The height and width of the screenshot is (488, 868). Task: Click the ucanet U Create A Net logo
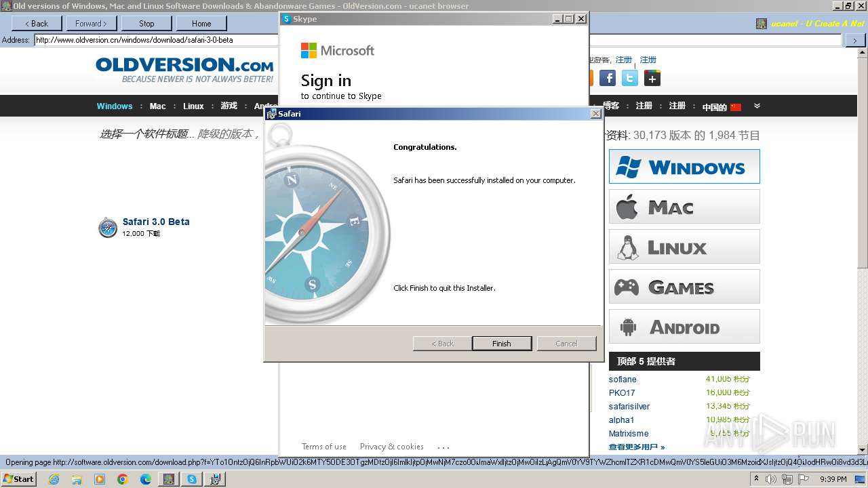click(x=810, y=24)
